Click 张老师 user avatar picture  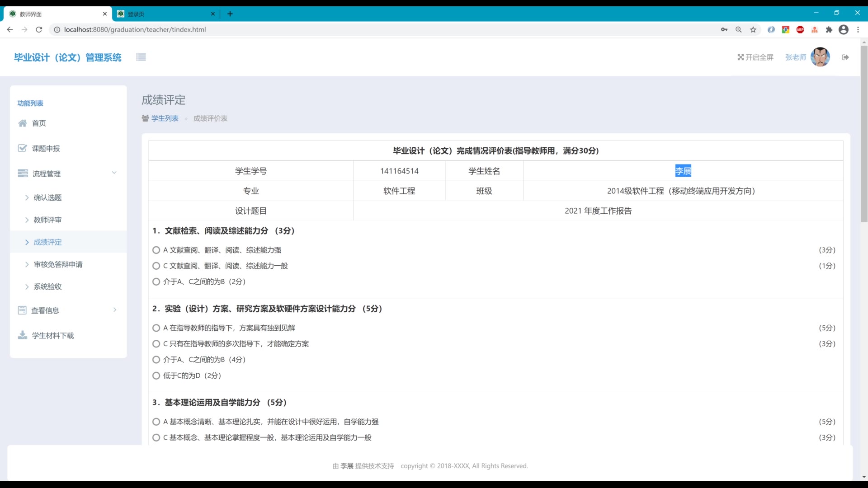[820, 57]
